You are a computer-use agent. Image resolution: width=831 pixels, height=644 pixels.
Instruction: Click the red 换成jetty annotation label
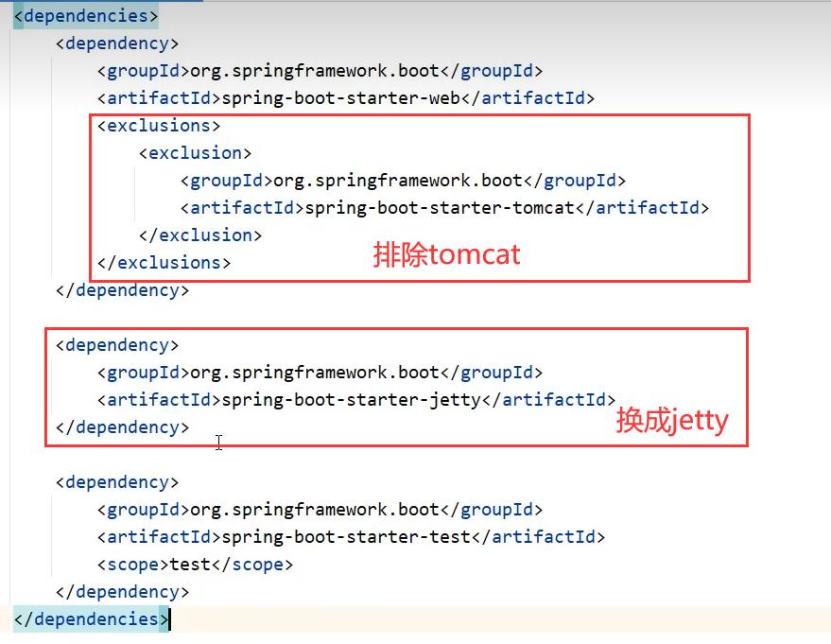click(x=672, y=420)
